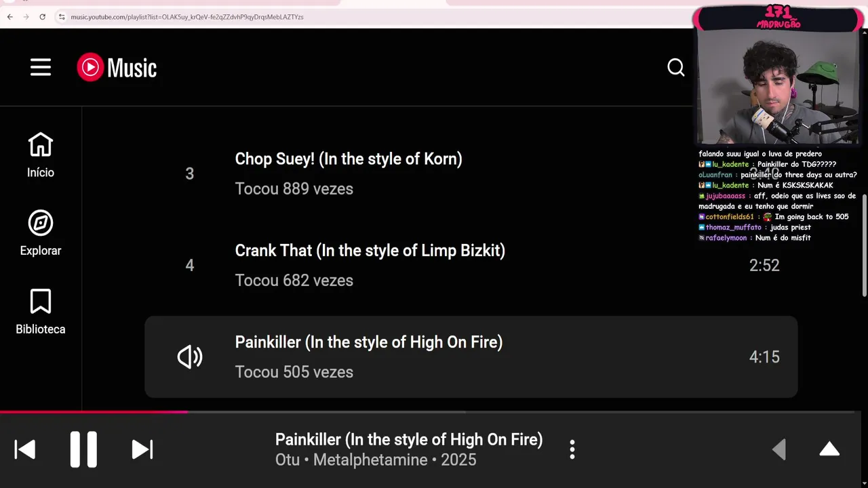This screenshot has width=868, height=488.
Task: Click the page vertical scrollbar
Action: (864, 245)
